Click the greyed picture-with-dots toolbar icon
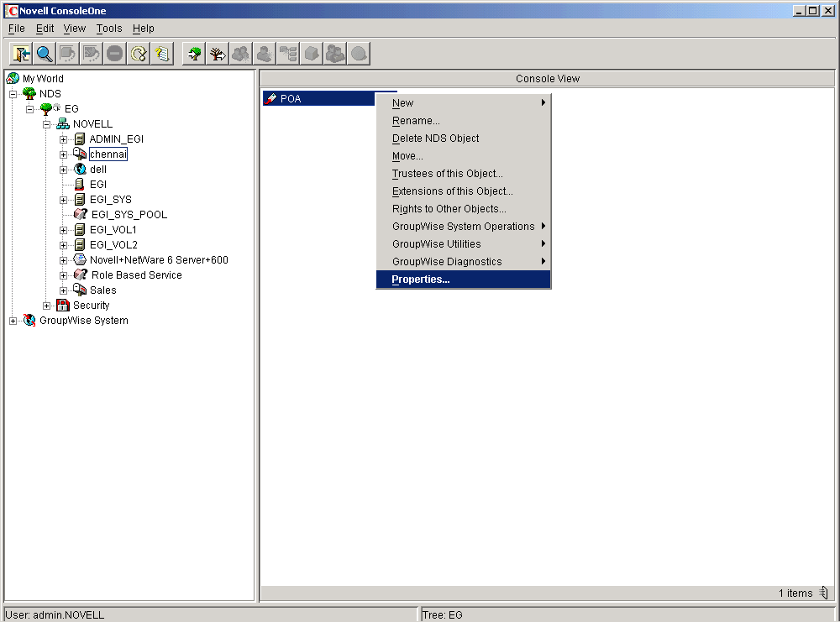840x622 pixels. coord(91,54)
